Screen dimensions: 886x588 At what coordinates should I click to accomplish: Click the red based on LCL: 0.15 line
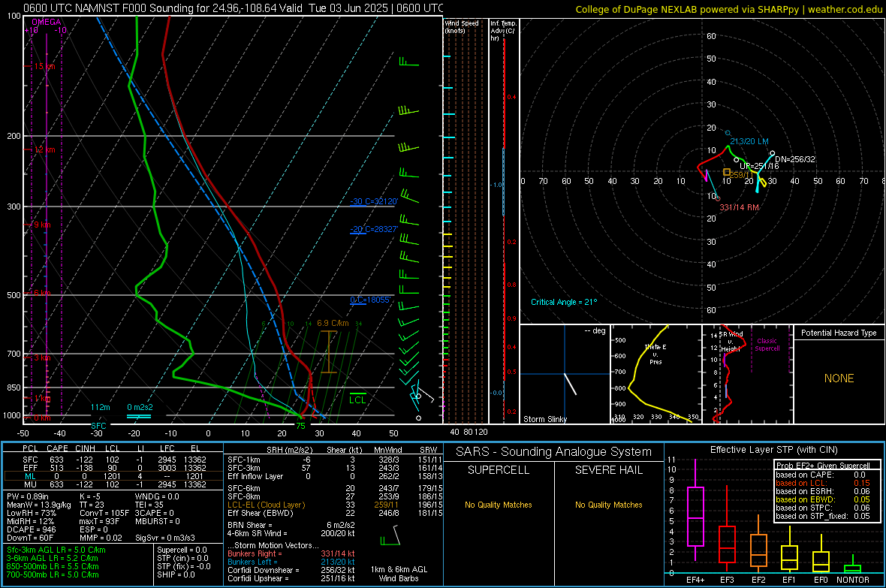pos(823,483)
